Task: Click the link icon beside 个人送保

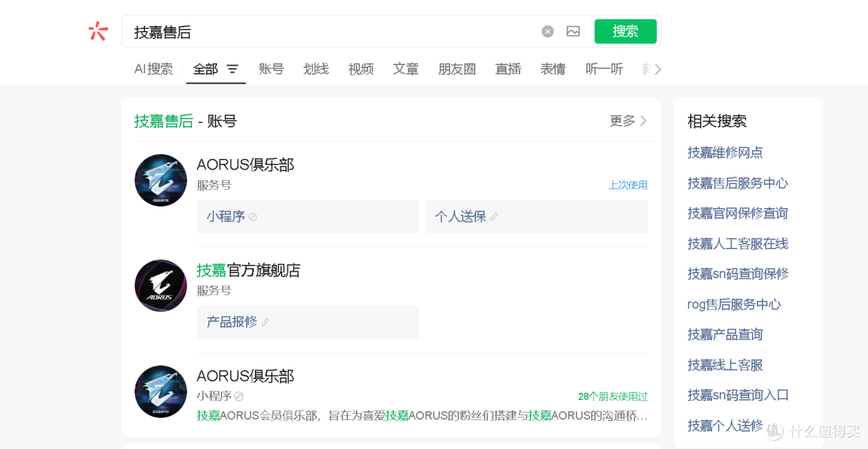Action: click(493, 218)
